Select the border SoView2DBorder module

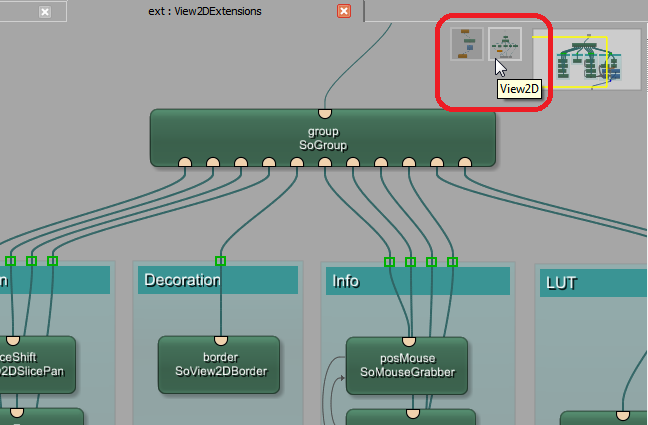tap(220, 365)
